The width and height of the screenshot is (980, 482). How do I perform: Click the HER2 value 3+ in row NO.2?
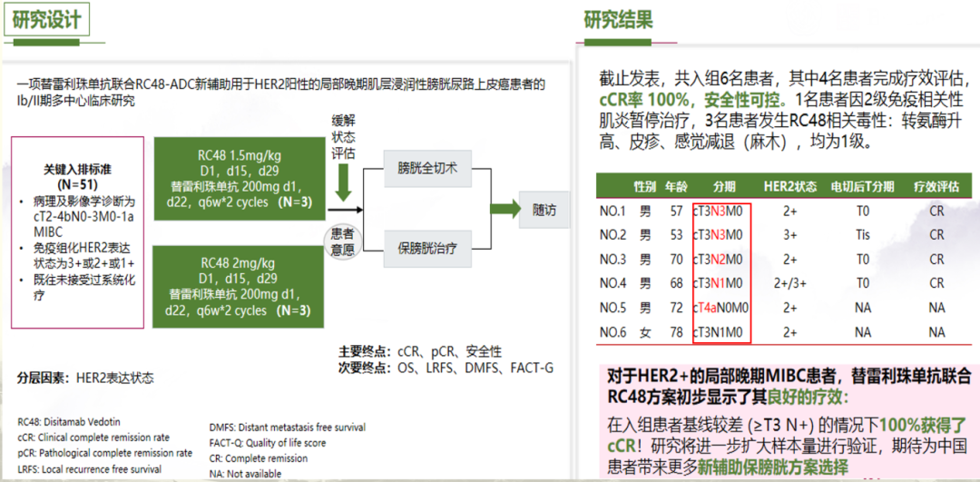[x=789, y=235]
